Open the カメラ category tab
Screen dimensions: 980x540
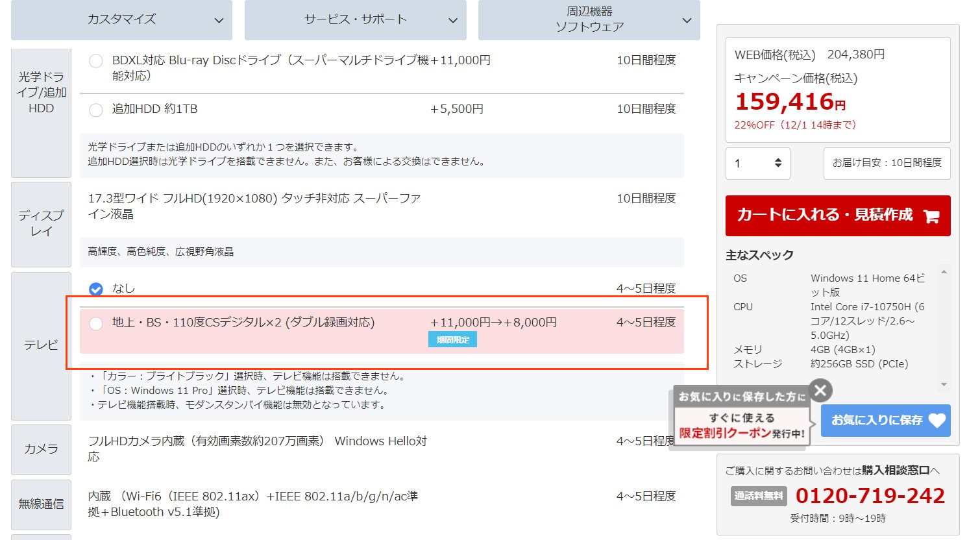click(x=41, y=449)
